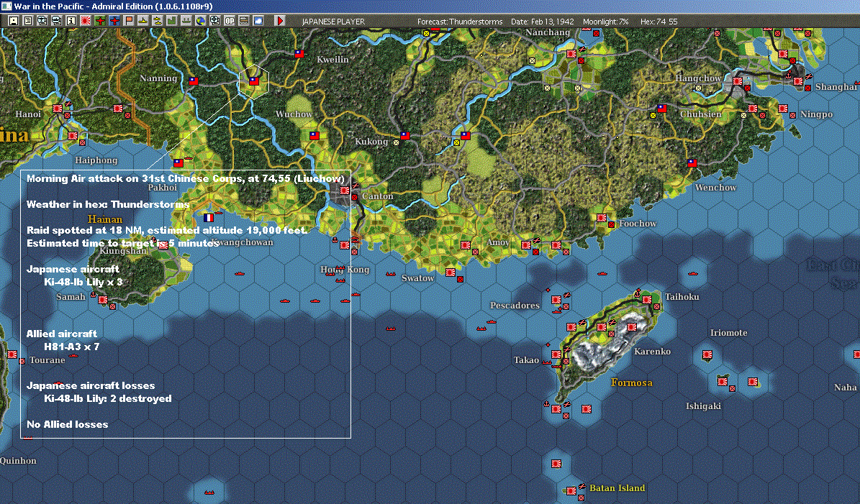Select Chinese flag base next to Nanning
The width and height of the screenshot is (860, 504).
pyautogui.click(x=193, y=81)
